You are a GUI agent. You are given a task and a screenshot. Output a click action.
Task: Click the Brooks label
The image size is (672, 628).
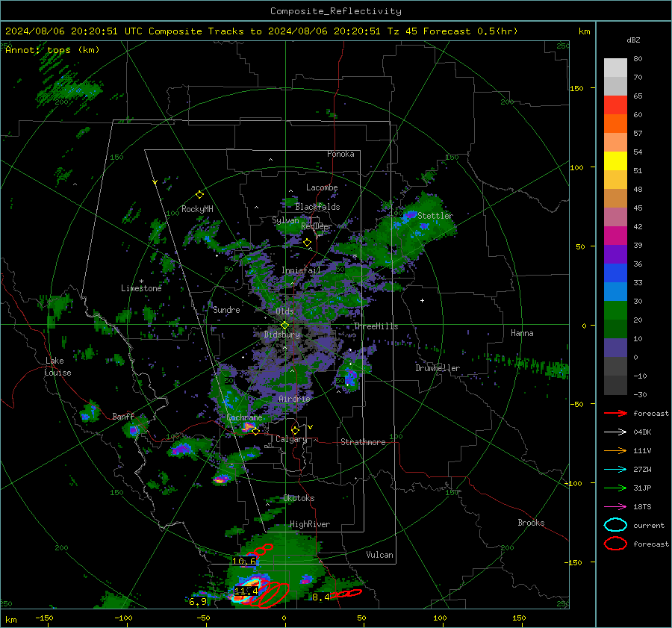pyautogui.click(x=531, y=523)
